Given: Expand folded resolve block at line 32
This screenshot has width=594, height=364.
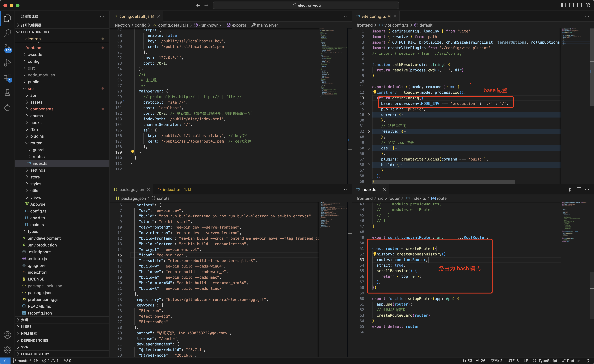Looking at the screenshot, I should point(369,131).
